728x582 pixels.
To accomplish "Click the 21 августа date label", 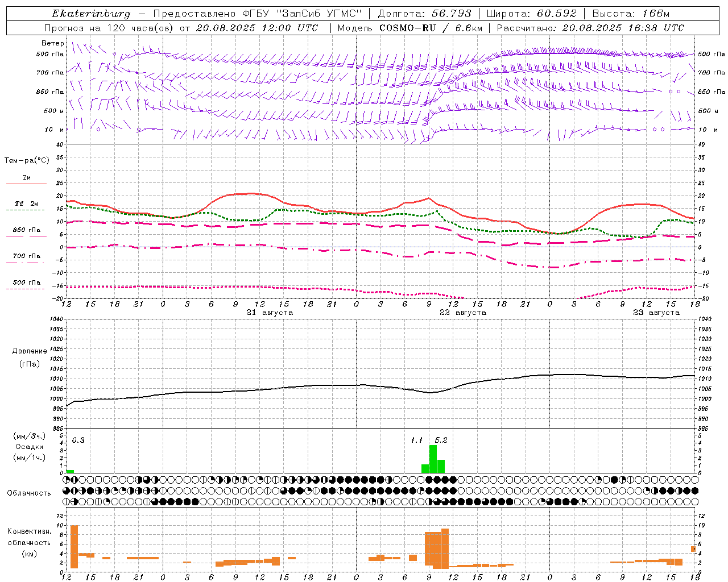I will tap(270, 313).
